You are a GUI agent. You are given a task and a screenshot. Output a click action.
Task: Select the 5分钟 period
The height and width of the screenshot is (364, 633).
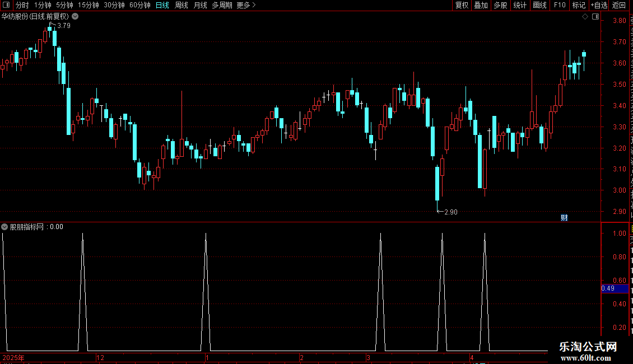coord(64,5)
